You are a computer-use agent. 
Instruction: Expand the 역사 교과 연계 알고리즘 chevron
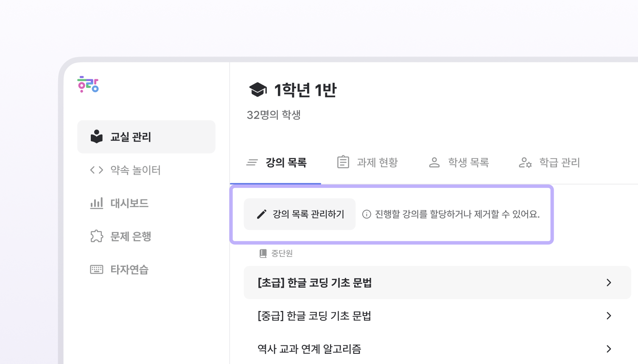[609, 349]
